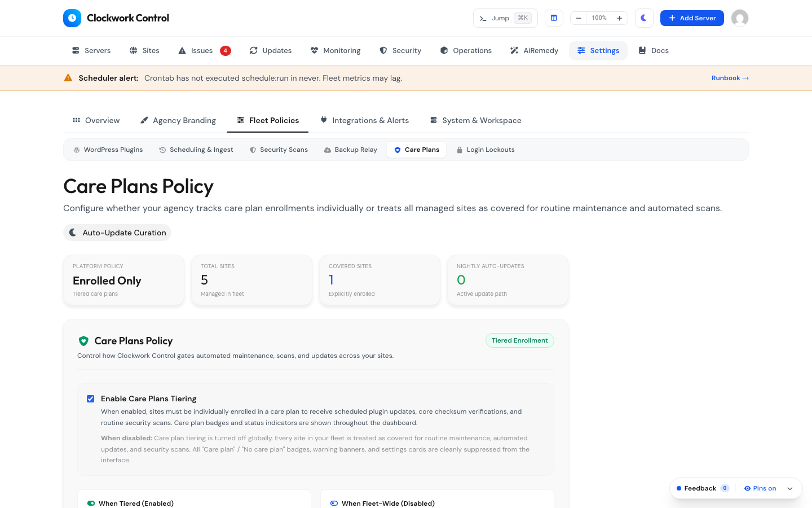This screenshot has height=508, width=812.
Task: Open the Jump command palette
Action: click(x=505, y=18)
